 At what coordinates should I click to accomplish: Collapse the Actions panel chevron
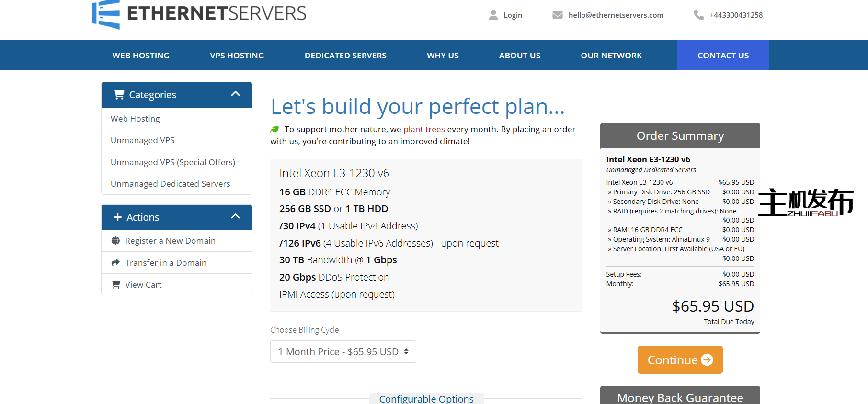235,217
